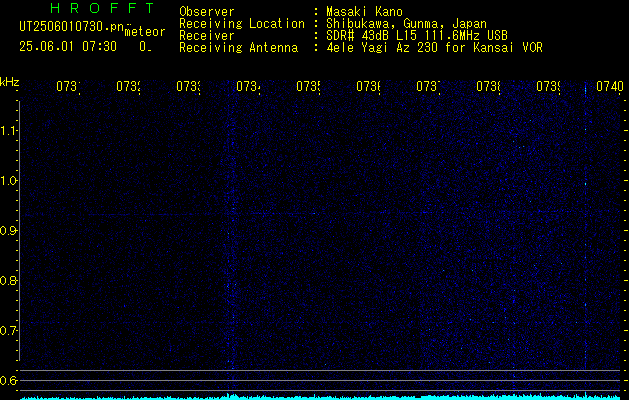
Task: Click the Receiving Location label
Action: pos(242,24)
